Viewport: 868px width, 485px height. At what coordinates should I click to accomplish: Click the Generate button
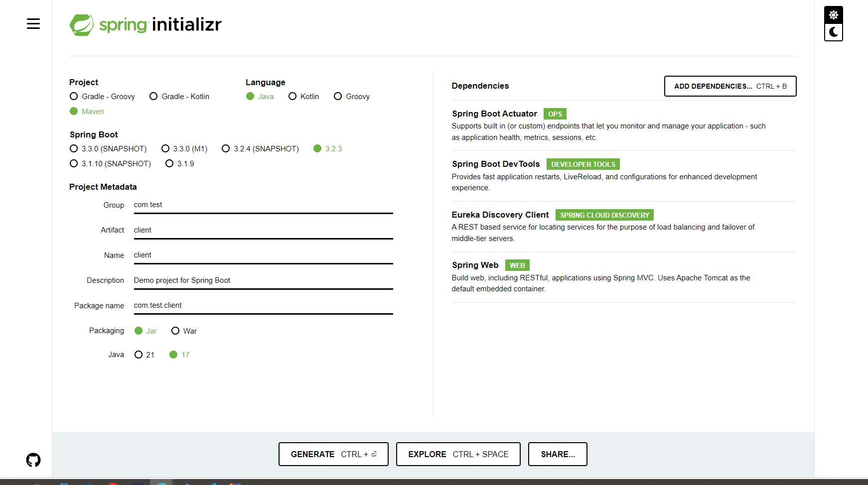pyautogui.click(x=333, y=454)
